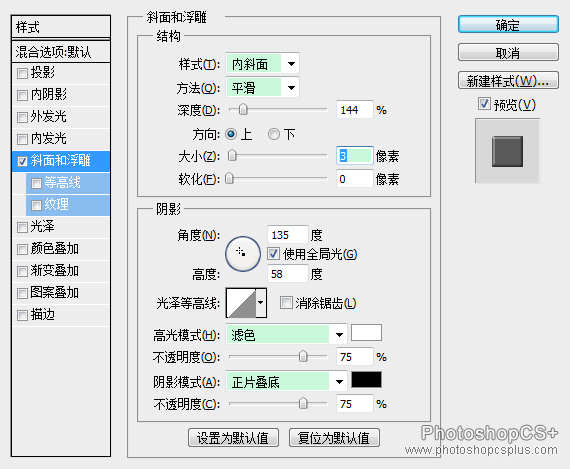The width and height of the screenshot is (570, 469).
Task: Expand the 方法 method dropdown showing 平滑
Action: [x=262, y=87]
